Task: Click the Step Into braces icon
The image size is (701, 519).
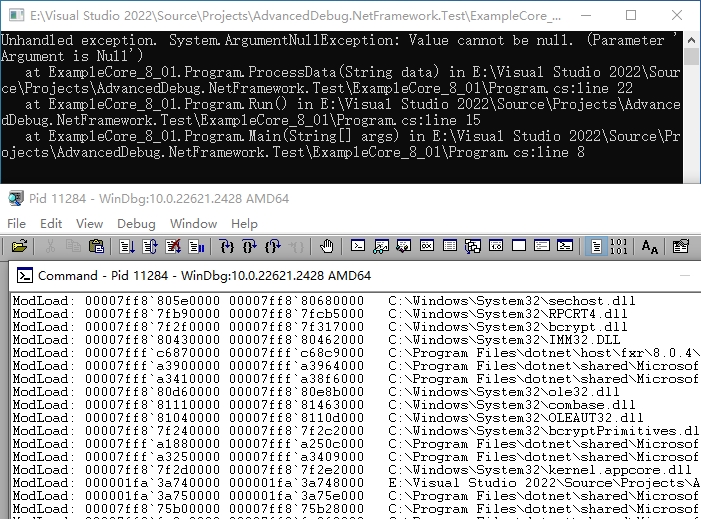Action: click(x=227, y=246)
